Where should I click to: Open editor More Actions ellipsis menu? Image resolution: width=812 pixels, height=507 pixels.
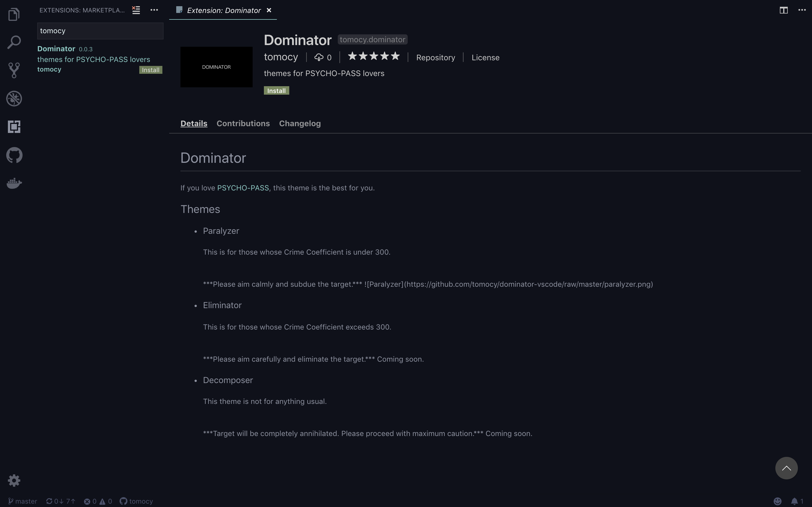point(802,10)
